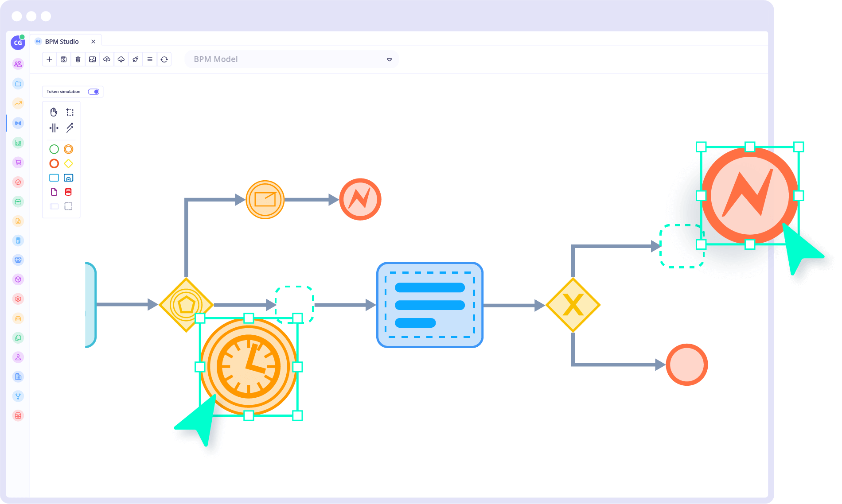Image resolution: width=842 pixels, height=504 pixels.
Task: Deploy the model with the rocket icon
Action: (x=136, y=59)
